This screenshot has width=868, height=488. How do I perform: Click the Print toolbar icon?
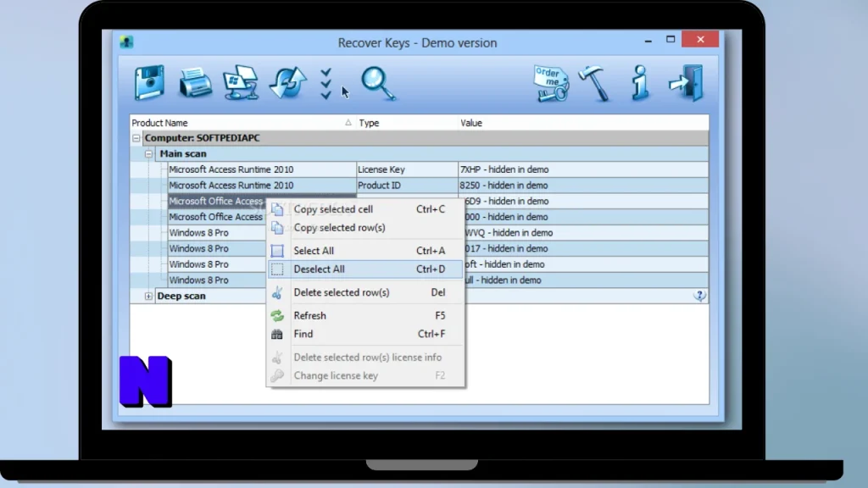[195, 83]
